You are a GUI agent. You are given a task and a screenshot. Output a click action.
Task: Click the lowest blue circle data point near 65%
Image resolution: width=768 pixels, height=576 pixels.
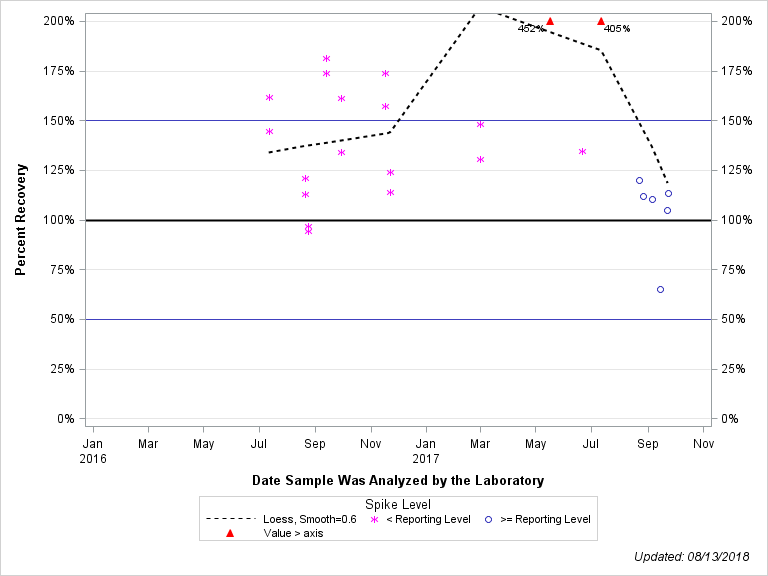(660, 289)
